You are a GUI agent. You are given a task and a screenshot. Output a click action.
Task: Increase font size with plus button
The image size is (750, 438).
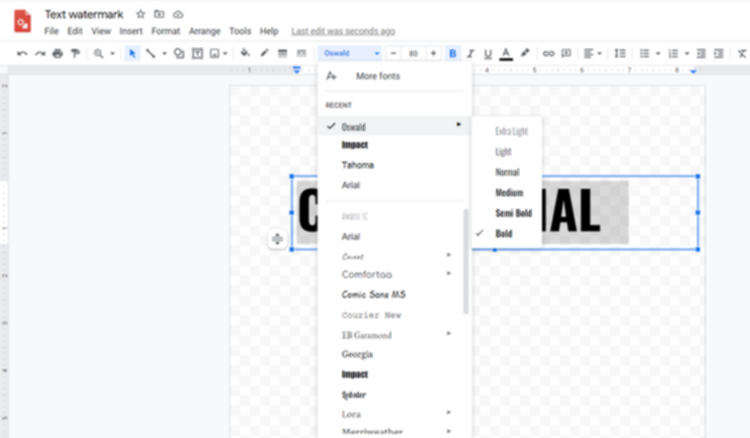[433, 54]
